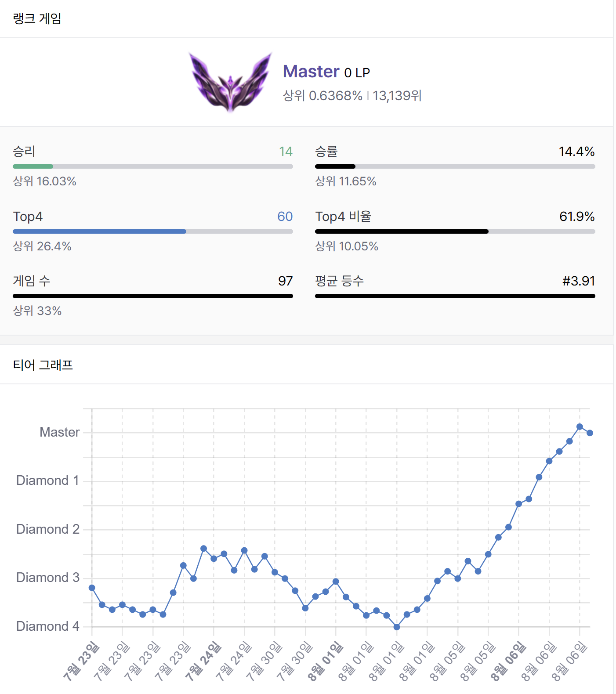616x694 pixels.
Task: Click the Master tier emblem icon
Action: pyautogui.click(x=230, y=82)
